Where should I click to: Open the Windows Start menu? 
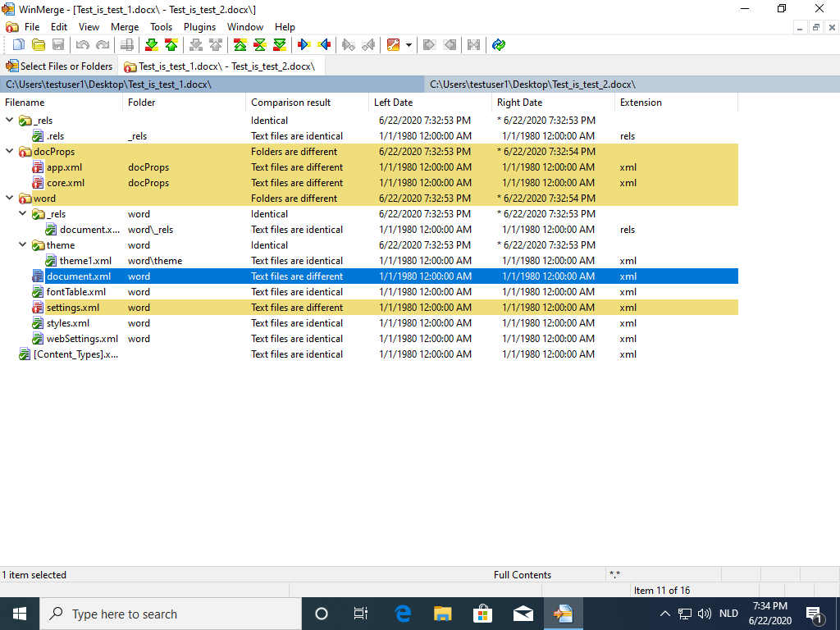tap(20, 614)
